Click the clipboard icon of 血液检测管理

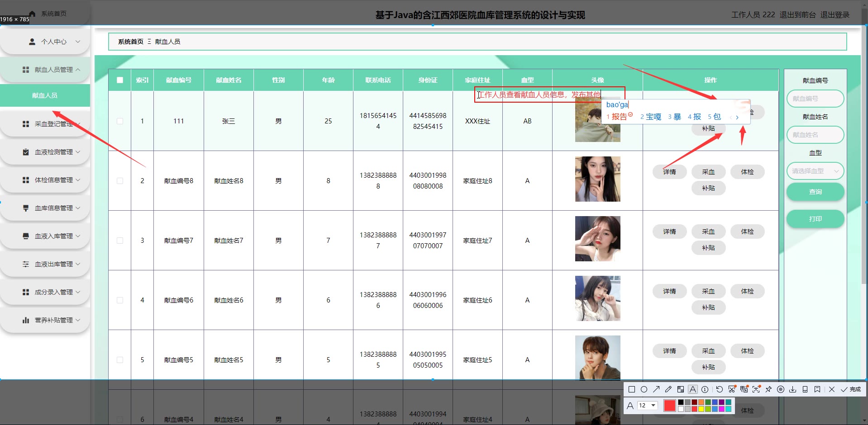(26, 152)
